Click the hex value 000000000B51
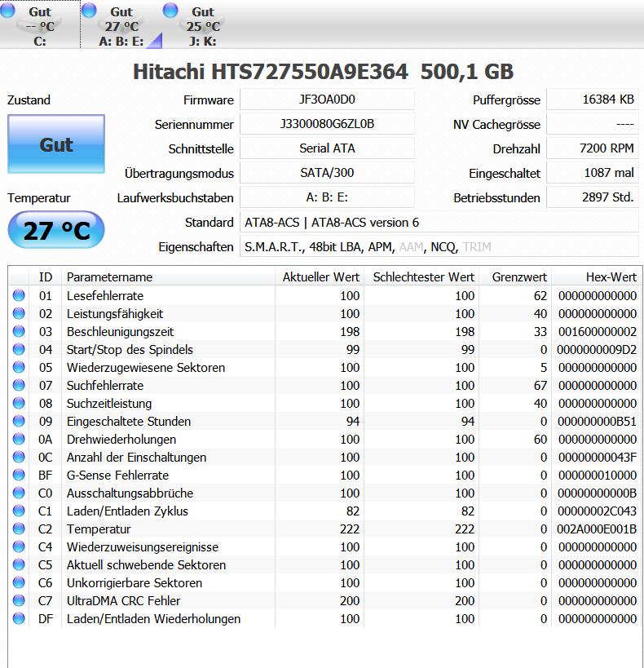Image resolution: width=644 pixels, height=668 pixels. coord(598,422)
